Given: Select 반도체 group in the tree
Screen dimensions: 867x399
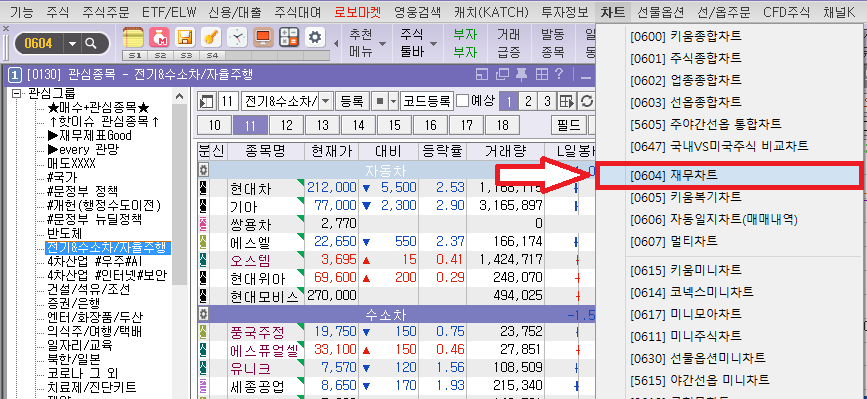Looking at the screenshot, I should [65, 233].
